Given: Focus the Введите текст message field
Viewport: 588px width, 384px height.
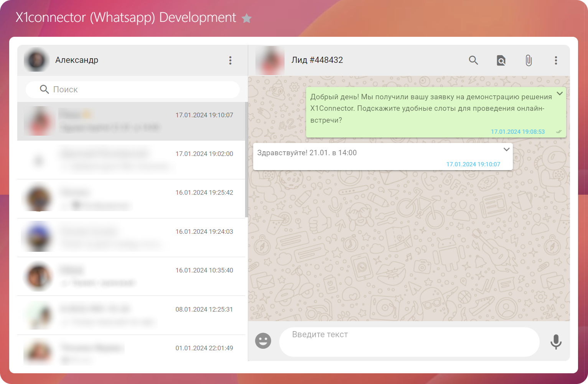Looking at the screenshot, I should click(409, 342).
